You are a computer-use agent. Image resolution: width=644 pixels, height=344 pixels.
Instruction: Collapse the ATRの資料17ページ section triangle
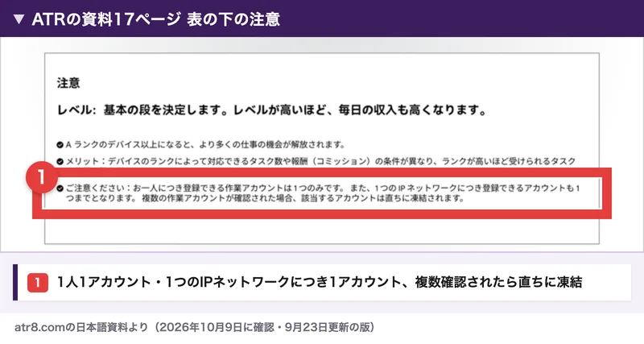tap(19, 19)
